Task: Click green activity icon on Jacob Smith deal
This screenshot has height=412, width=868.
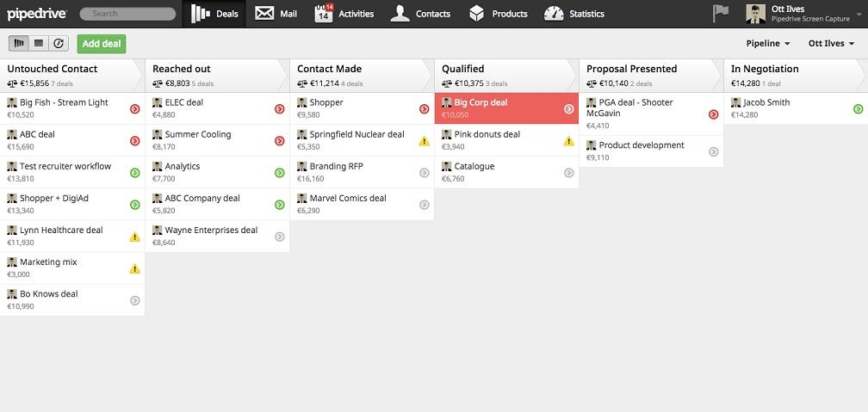Action: (858, 109)
